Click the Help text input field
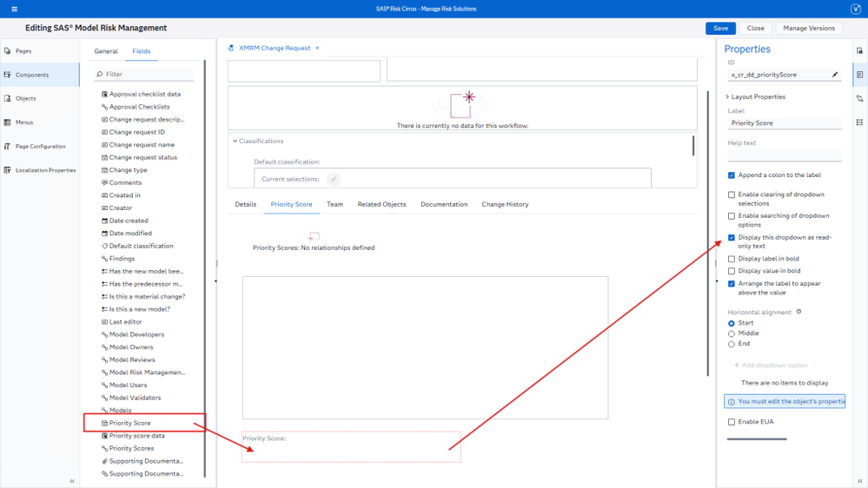The image size is (868, 488). (784, 155)
